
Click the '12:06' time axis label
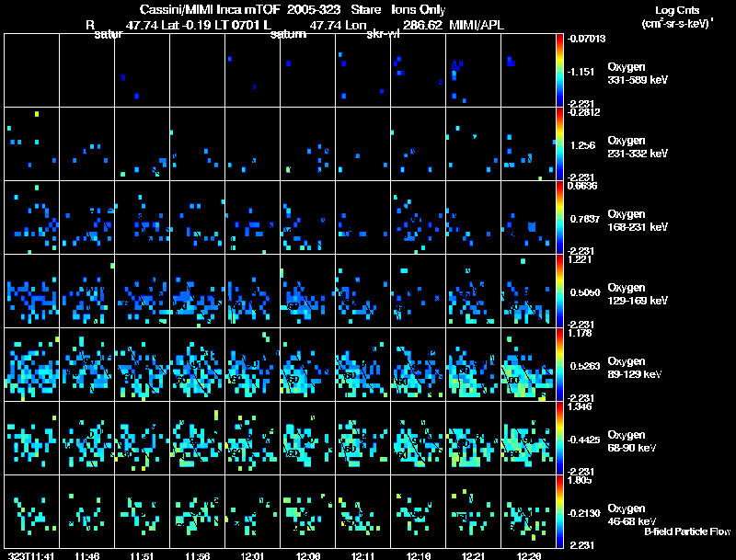(x=308, y=555)
